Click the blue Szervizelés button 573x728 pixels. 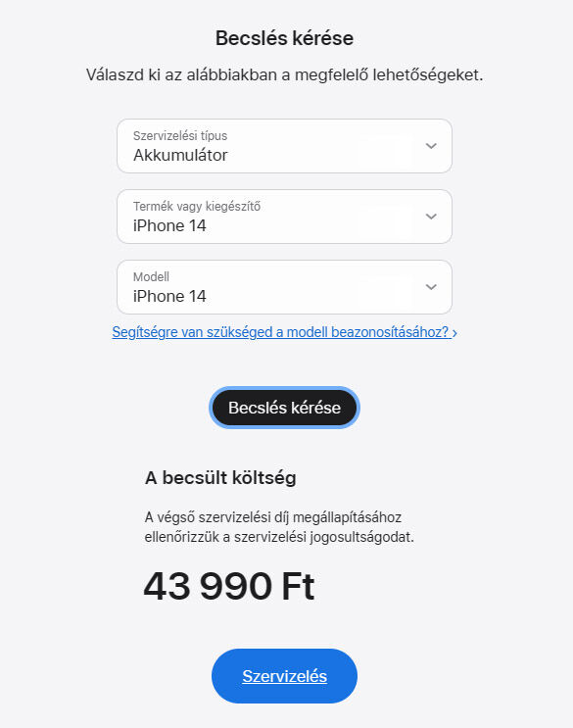284,676
